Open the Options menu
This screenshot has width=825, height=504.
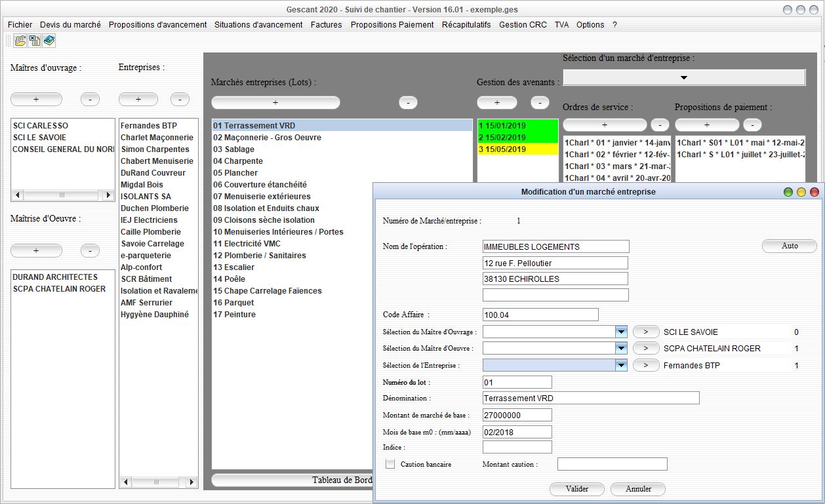pyautogui.click(x=590, y=24)
